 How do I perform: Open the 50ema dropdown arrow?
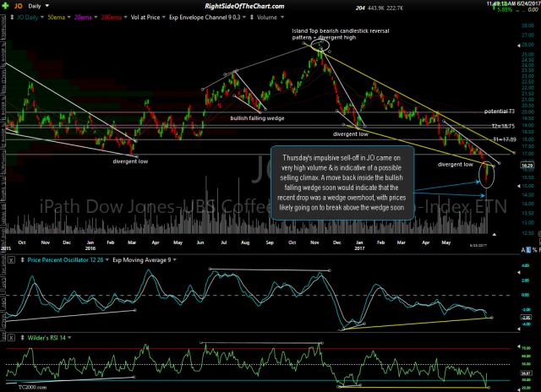tap(69, 17)
